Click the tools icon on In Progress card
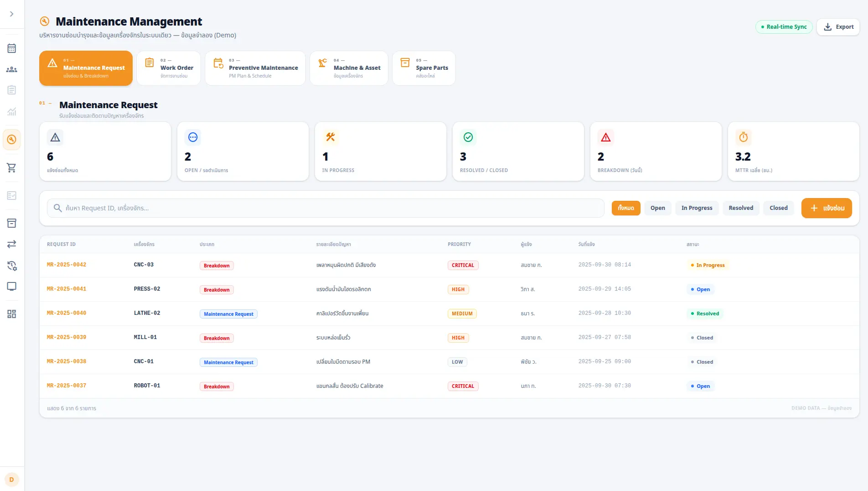Screen dimensions: 868x491 click(x=331, y=137)
